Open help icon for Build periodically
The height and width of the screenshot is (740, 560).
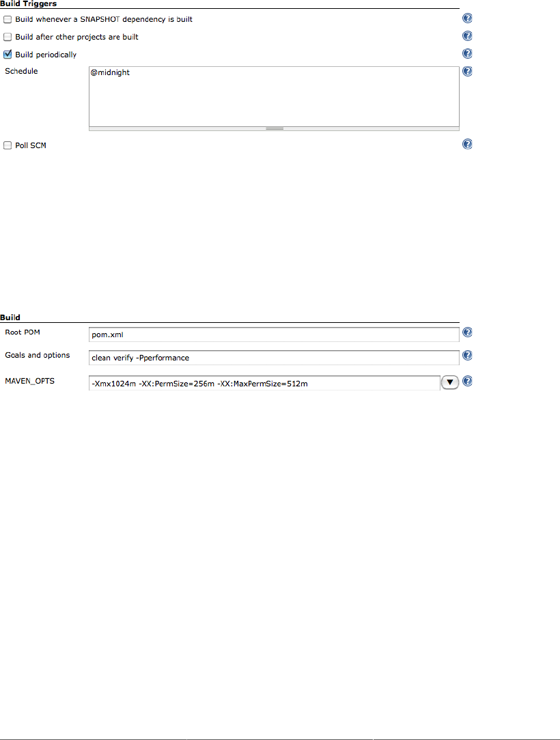point(467,54)
